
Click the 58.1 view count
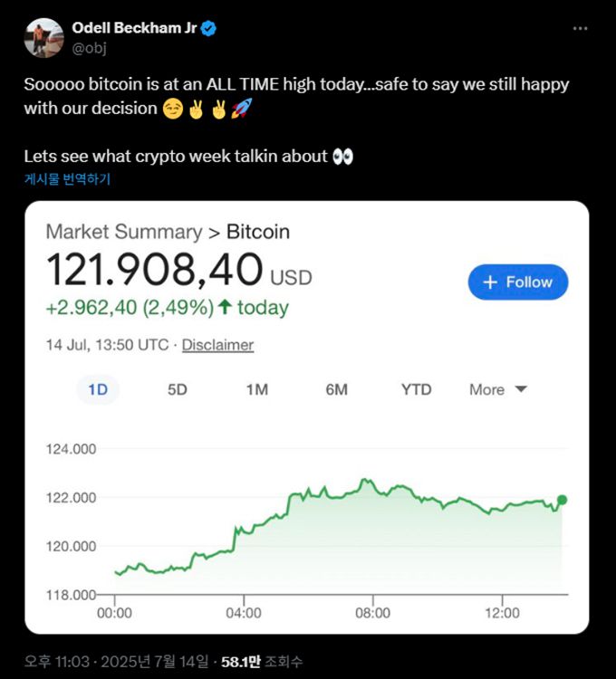coord(240,661)
